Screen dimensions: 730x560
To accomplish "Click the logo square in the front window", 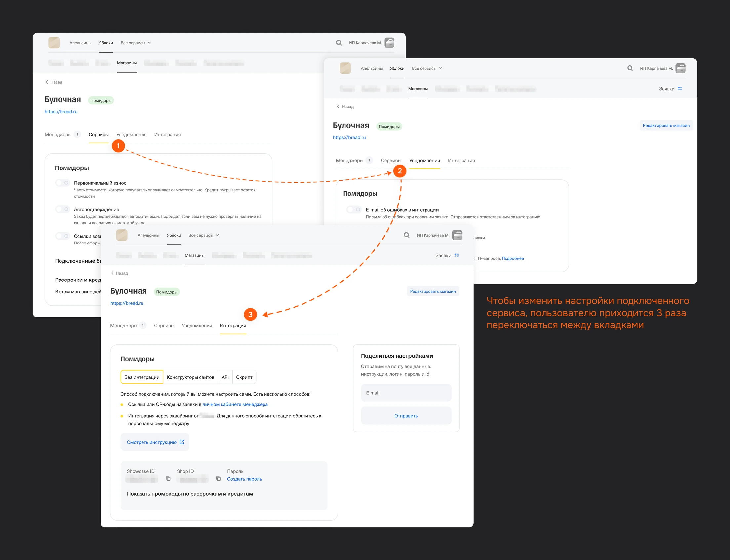I will coord(122,235).
